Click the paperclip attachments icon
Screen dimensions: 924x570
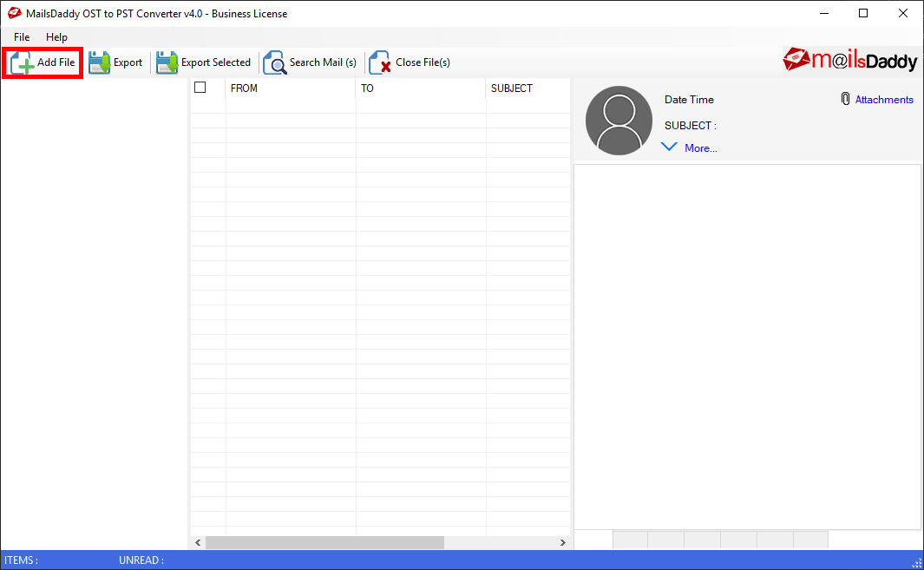[845, 100]
